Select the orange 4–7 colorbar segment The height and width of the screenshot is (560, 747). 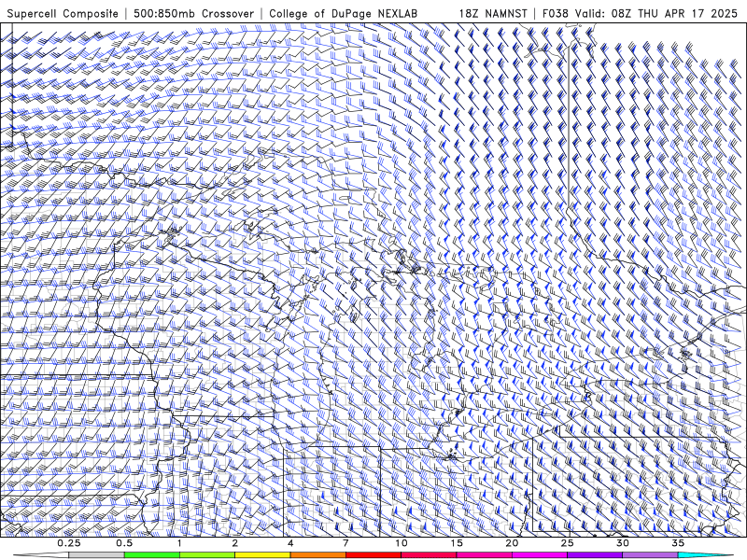pyautogui.click(x=317, y=555)
